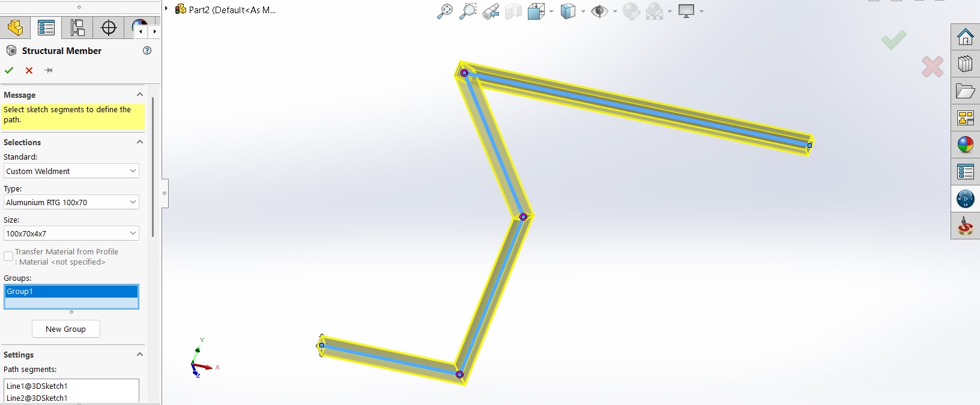Open the Hide/Show Items eye dropdown
The height and width of the screenshot is (405, 980).
tap(615, 11)
